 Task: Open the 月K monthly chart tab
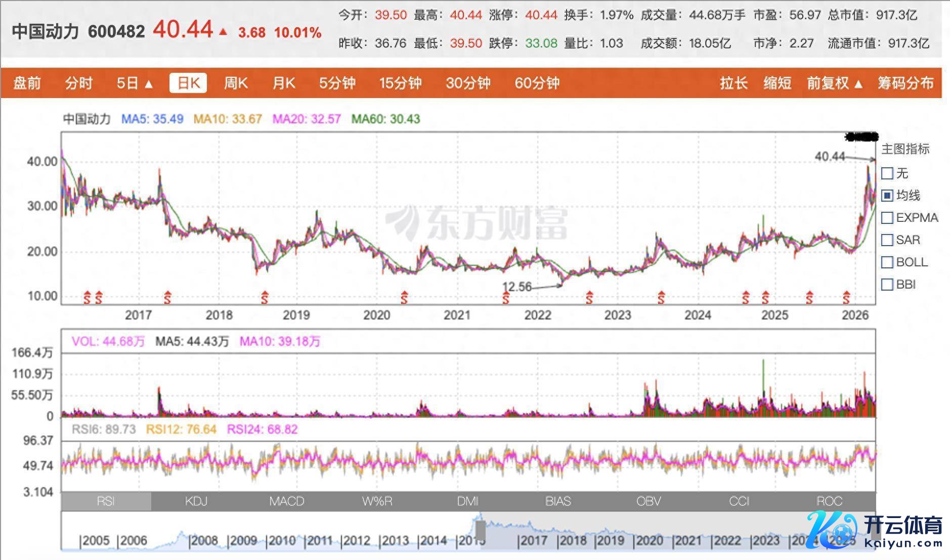(283, 83)
